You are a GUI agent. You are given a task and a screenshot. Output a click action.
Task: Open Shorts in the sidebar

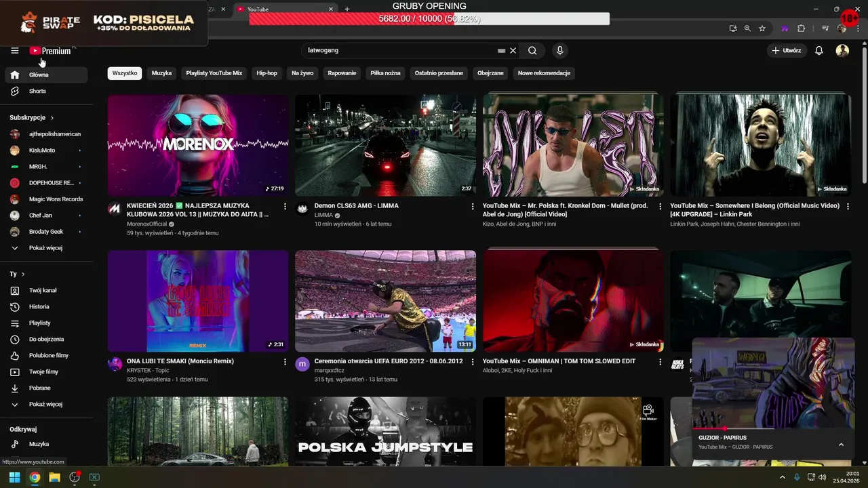46,91
